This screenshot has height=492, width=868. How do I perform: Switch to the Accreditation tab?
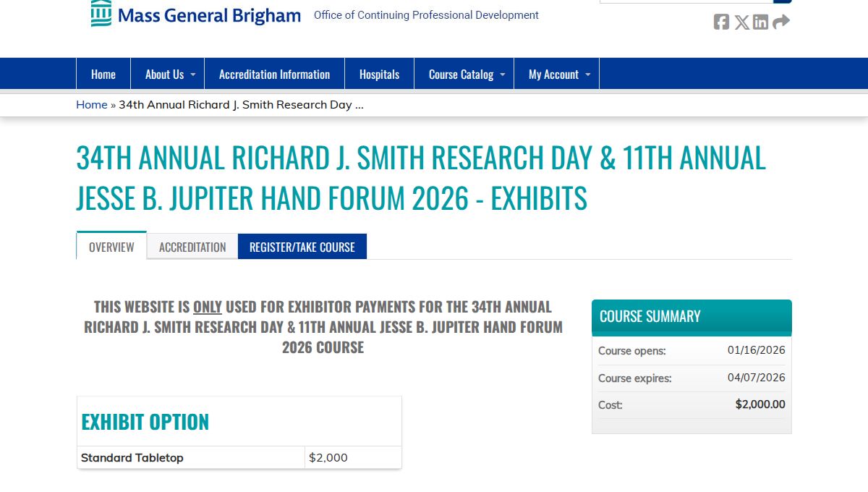[192, 247]
